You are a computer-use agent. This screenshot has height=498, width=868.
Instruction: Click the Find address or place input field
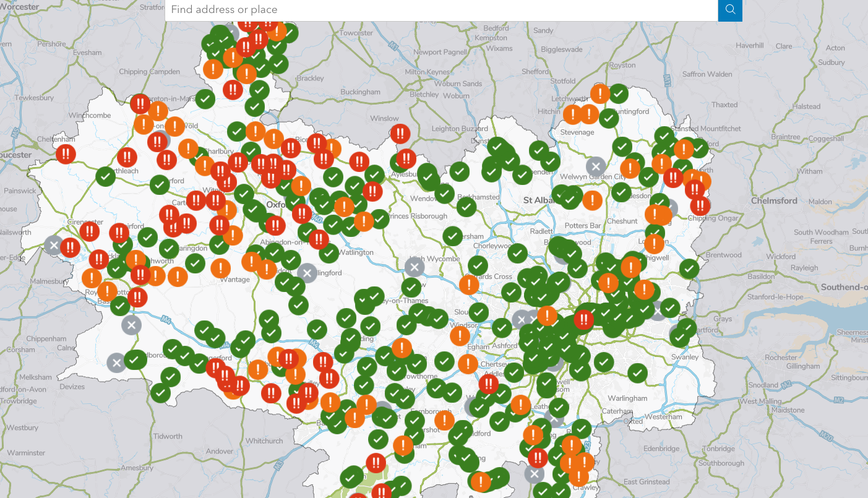point(433,10)
